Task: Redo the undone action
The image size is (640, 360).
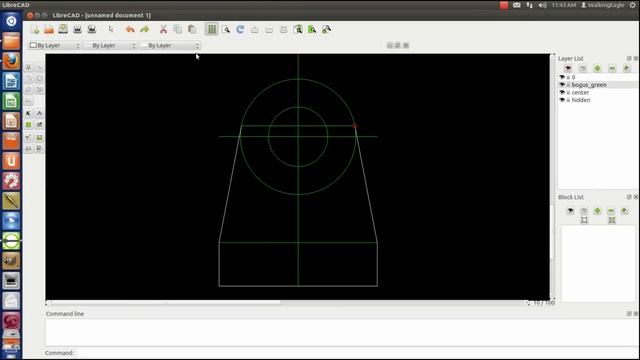Action: click(x=144, y=29)
